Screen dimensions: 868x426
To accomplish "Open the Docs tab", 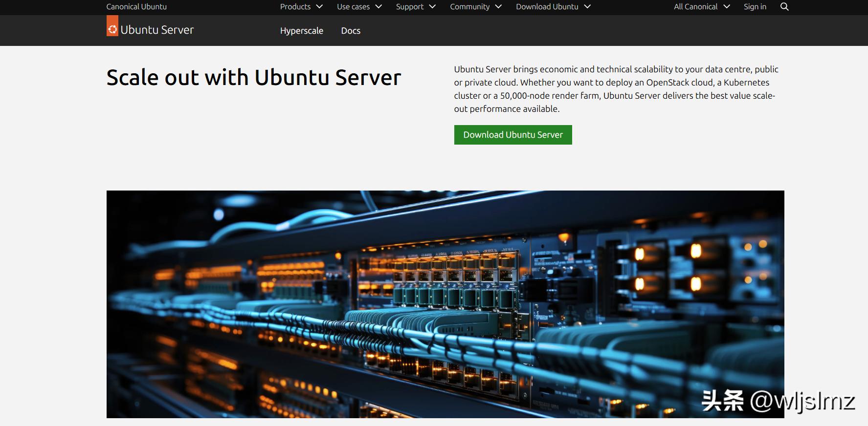I will [x=351, y=31].
